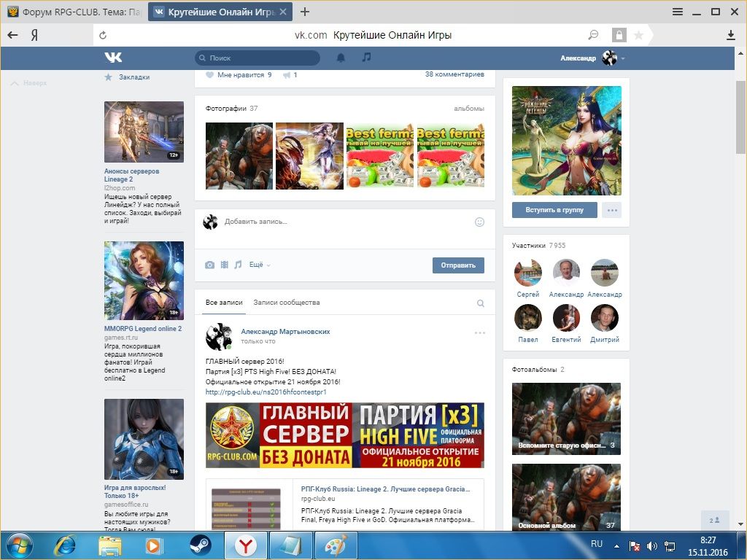Open the 38 комментариев link
Image resolution: width=747 pixels, height=560 pixels.
(x=454, y=74)
